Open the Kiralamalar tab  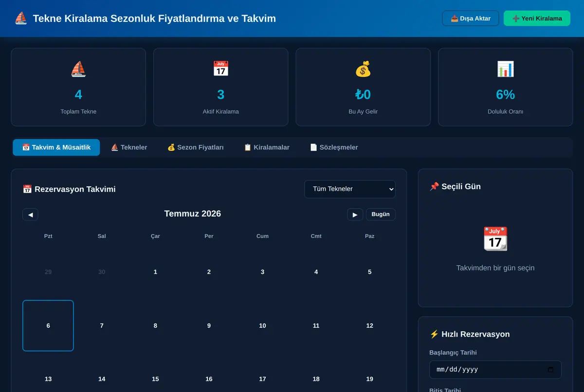point(267,147)
